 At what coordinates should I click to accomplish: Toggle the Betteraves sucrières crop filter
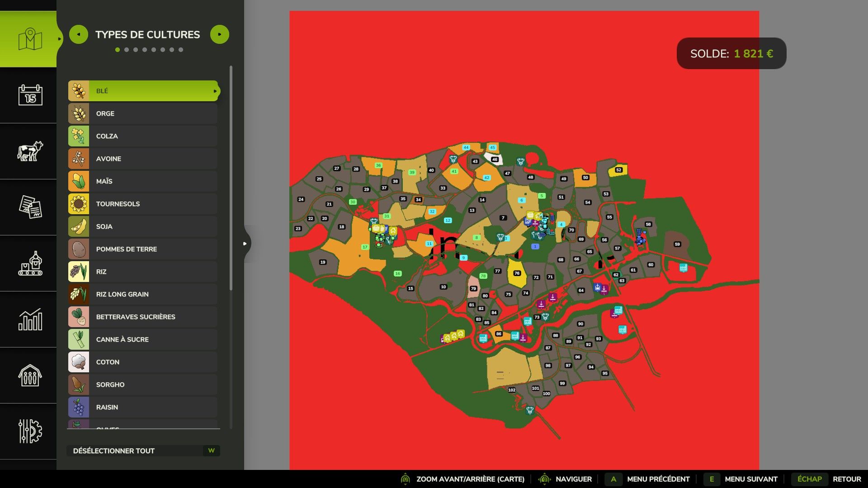pos(143,317)
